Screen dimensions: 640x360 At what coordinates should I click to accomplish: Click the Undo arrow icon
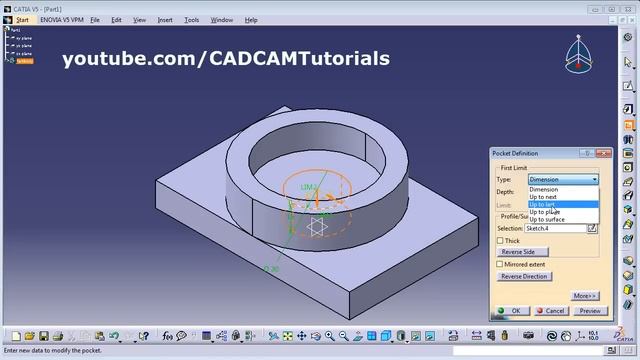tap(114, 336)
